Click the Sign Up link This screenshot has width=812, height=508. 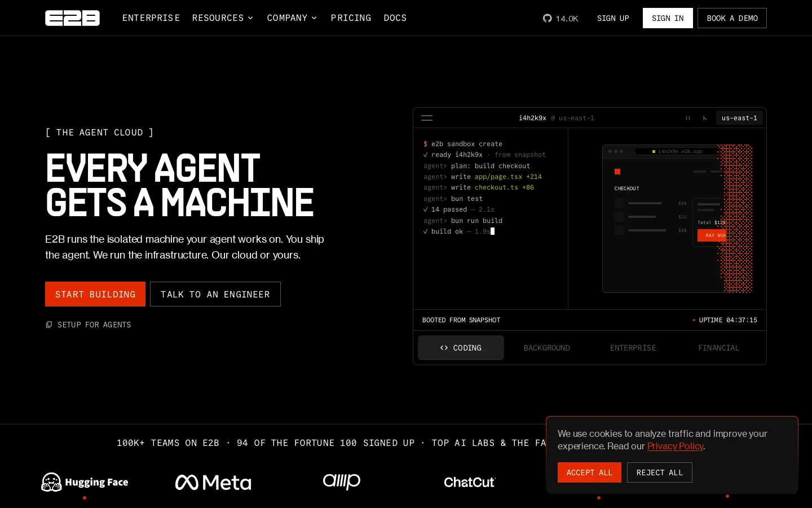pos(613,18)
